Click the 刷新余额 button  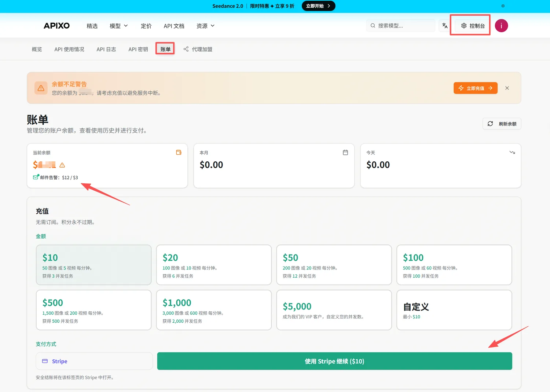point(502,124)
